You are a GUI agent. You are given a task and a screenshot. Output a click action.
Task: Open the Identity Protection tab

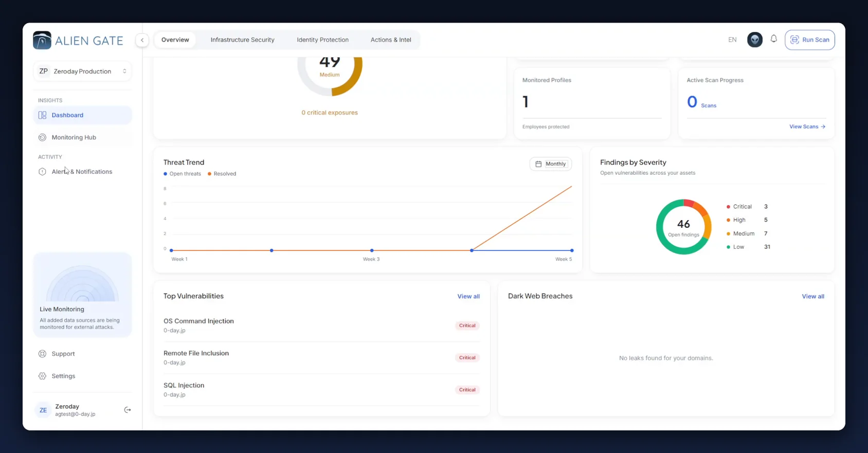tap(322, 40)
